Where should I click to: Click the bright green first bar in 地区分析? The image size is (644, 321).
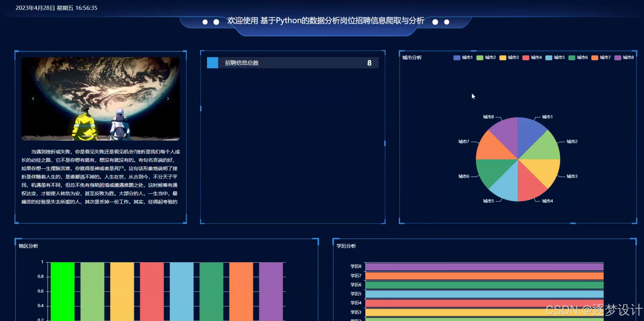tap(62, 292)
